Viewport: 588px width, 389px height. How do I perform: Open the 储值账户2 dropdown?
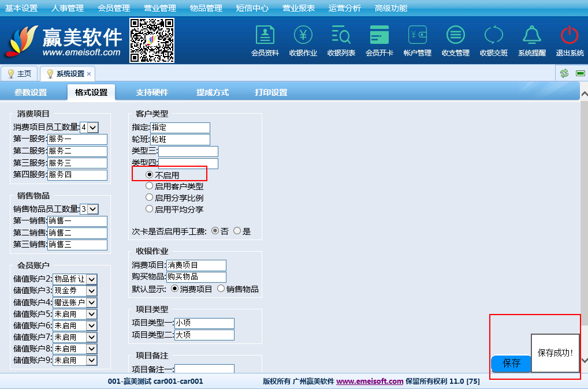pyautogui.click(x=91, y=279)
